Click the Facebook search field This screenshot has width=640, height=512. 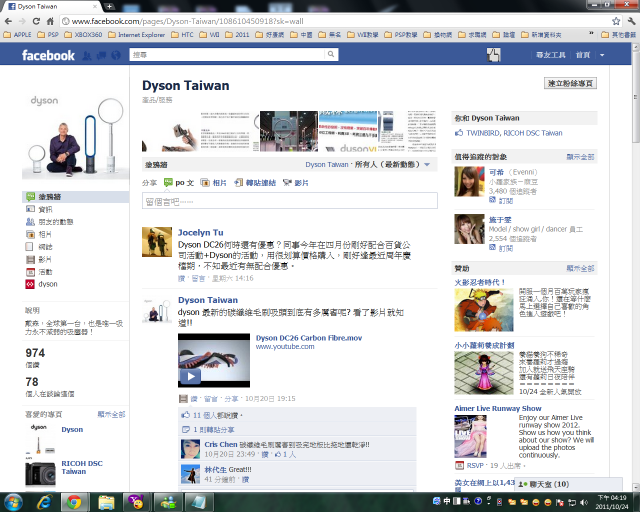click(228, 54)
